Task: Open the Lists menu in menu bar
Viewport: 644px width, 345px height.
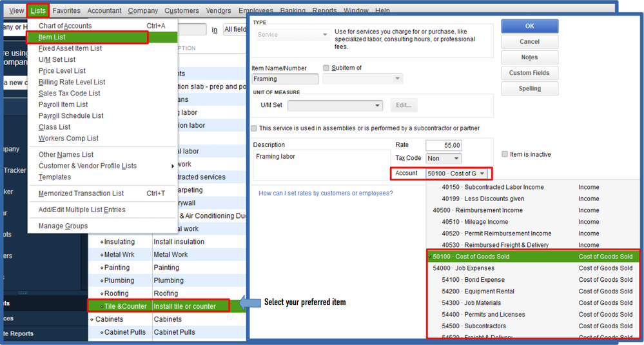Action: pyautogui.click(x=38, y=11)
